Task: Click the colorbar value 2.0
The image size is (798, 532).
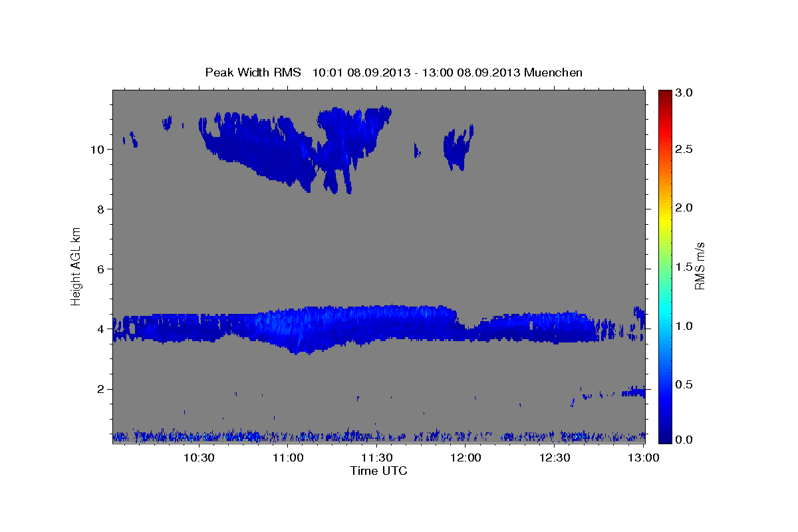Action: click(684, 207)
